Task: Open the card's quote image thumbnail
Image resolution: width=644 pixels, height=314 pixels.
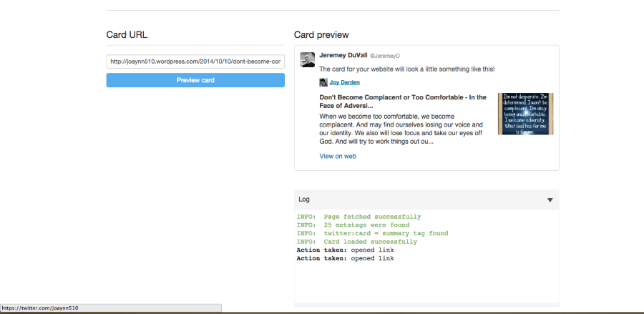Action: [x=525, y=114]
